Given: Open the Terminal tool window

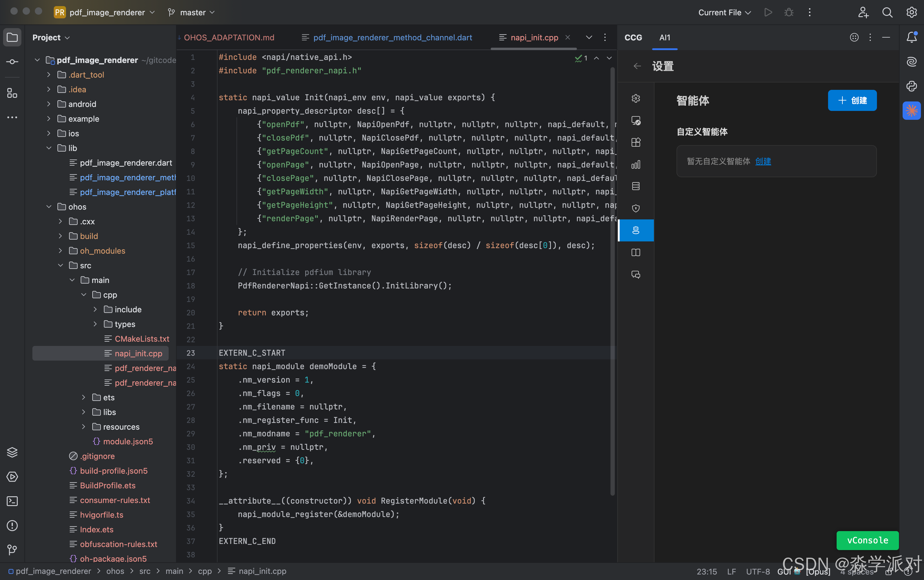Looking at the screenshot, I should (x=12, y=501).
